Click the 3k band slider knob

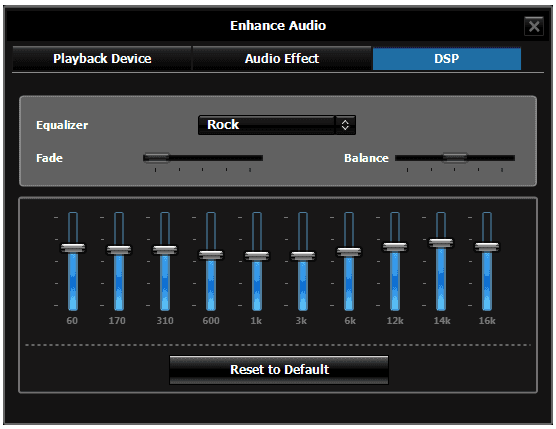pyautogui.click(x=303, y=256)
